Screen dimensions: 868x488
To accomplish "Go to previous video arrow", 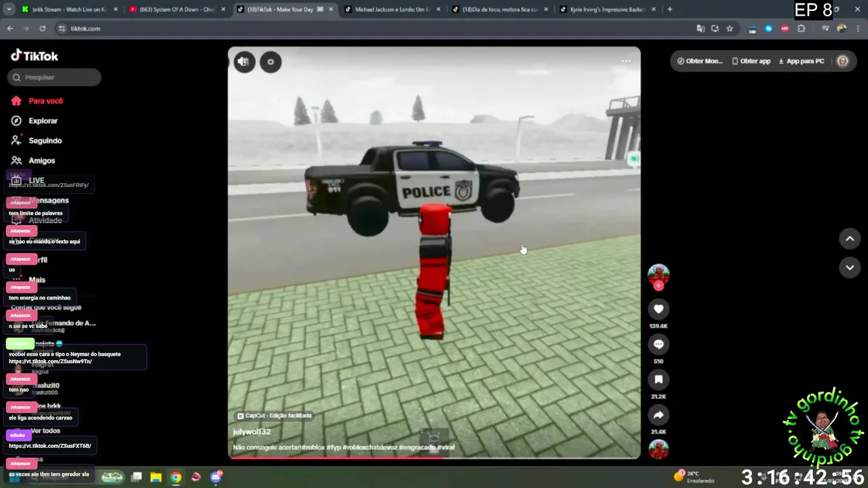I will click(x=850, y=239).
